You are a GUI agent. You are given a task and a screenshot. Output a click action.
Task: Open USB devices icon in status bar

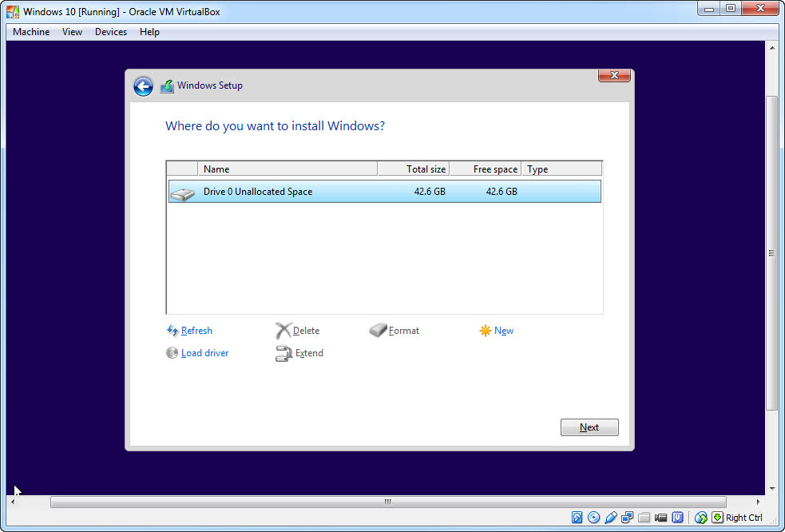[611, 518]
